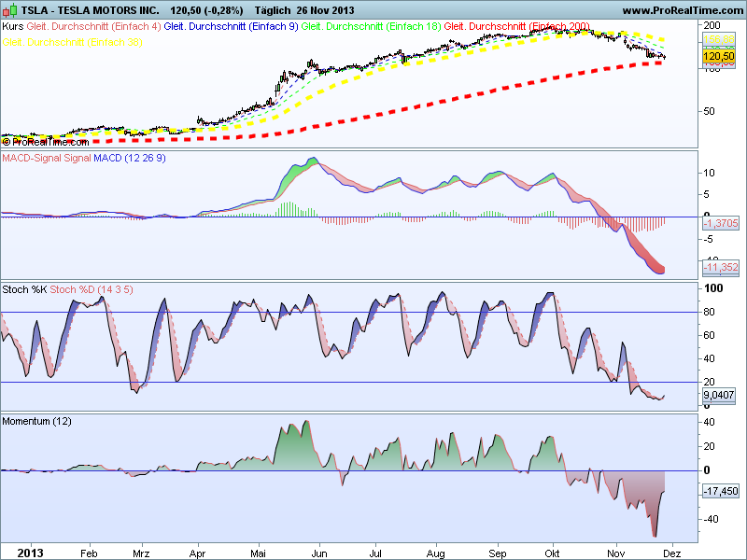Image resolution: width=747 pixels, height=560 pixels.
Task: Click the 156,88 moving average value tag
Action: (x=718, y=39)
